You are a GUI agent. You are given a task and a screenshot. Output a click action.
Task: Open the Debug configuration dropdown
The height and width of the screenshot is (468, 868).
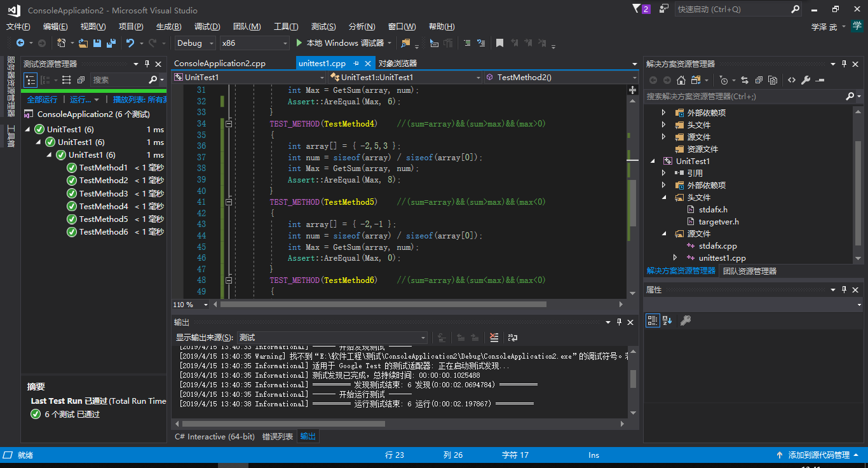[x=196, y=43]
